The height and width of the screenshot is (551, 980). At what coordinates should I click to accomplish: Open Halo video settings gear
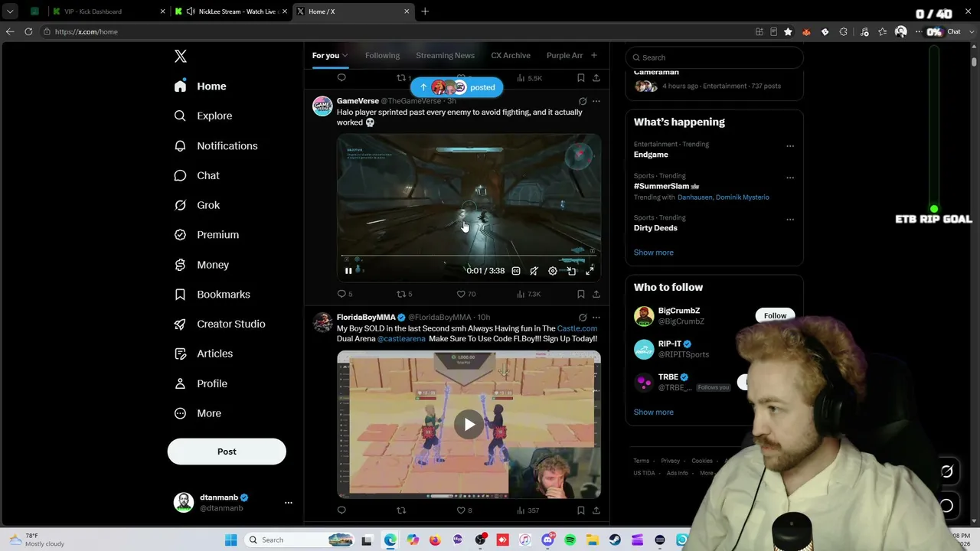[x=553, y=271]
